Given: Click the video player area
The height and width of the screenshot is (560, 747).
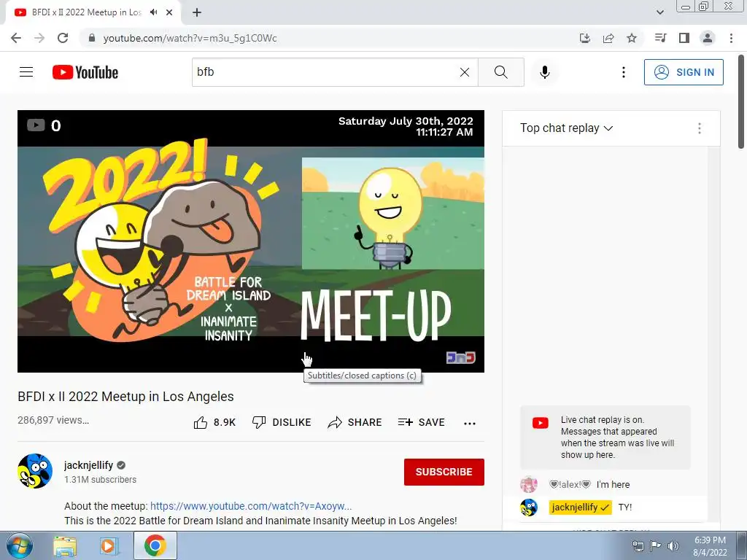Looking at the screenshot, I should pyautogui.click(x=251, y=241).
